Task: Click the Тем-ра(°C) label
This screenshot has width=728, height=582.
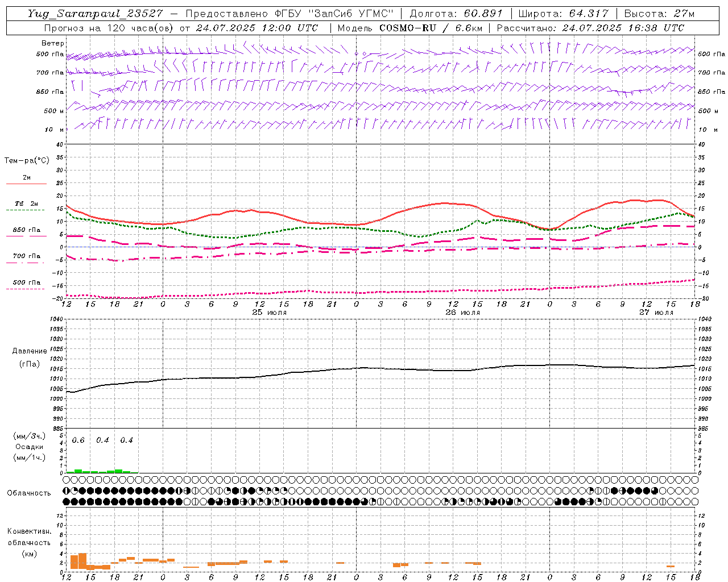Action: [27, 161]
